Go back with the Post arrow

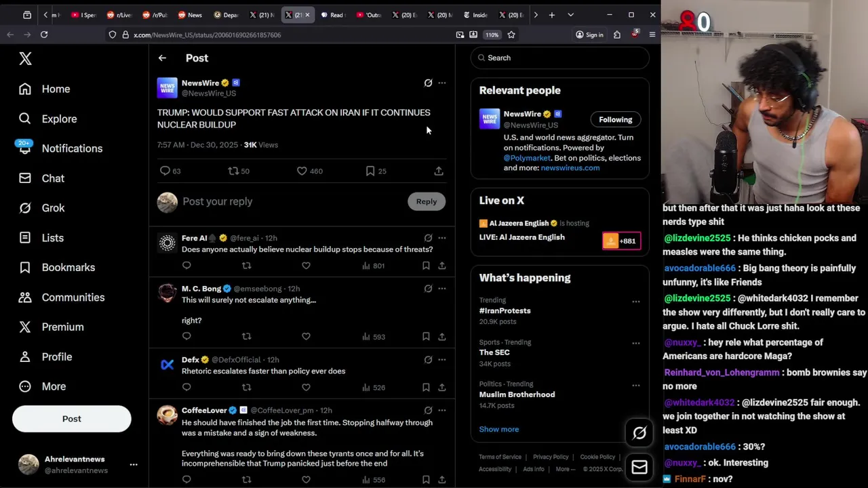[162, 58]
